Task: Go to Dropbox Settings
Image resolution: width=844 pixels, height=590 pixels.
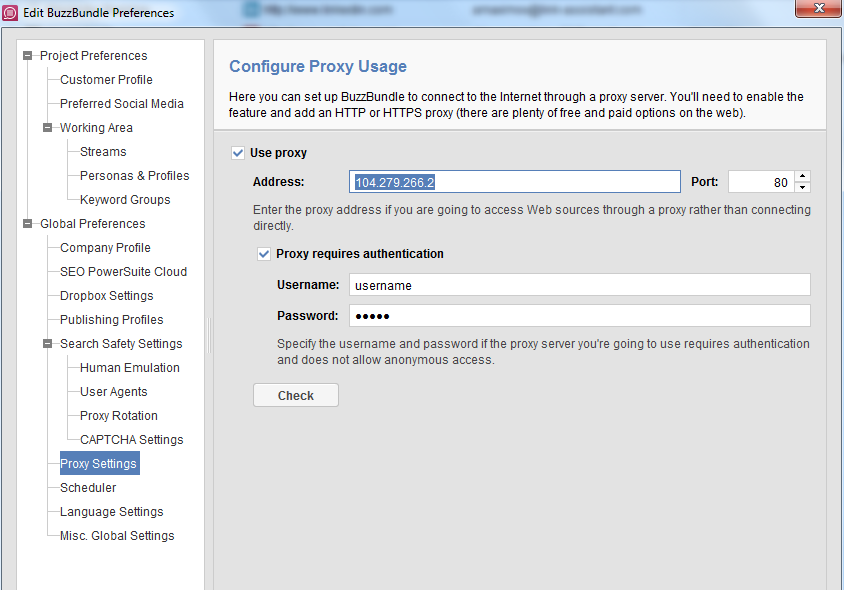Action: [107, 296]
